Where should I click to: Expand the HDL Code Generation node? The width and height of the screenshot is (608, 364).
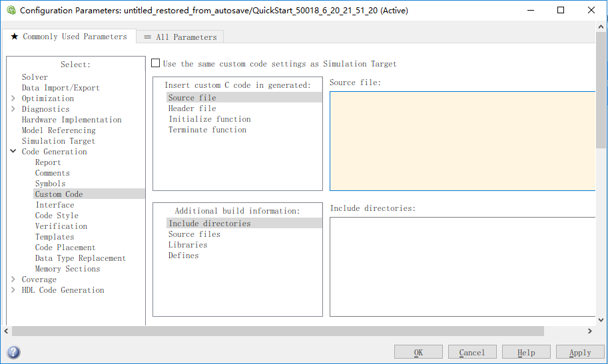coord(13,290)
